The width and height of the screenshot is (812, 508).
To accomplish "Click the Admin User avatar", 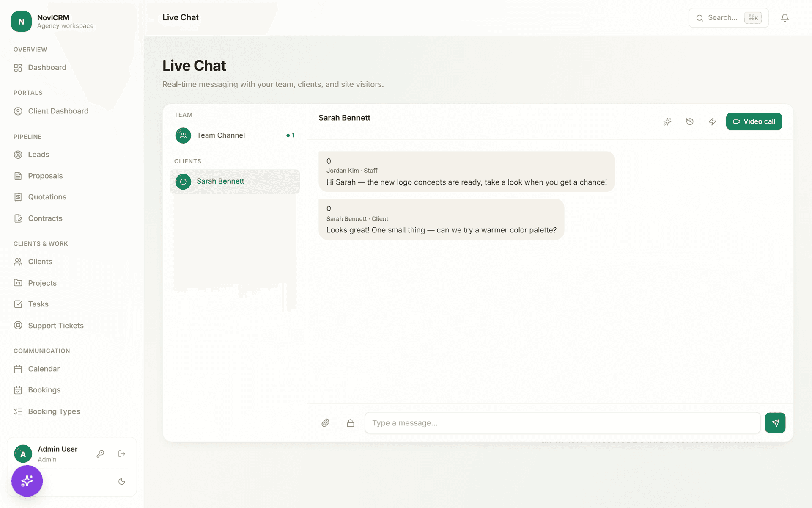I will (23, 454).
